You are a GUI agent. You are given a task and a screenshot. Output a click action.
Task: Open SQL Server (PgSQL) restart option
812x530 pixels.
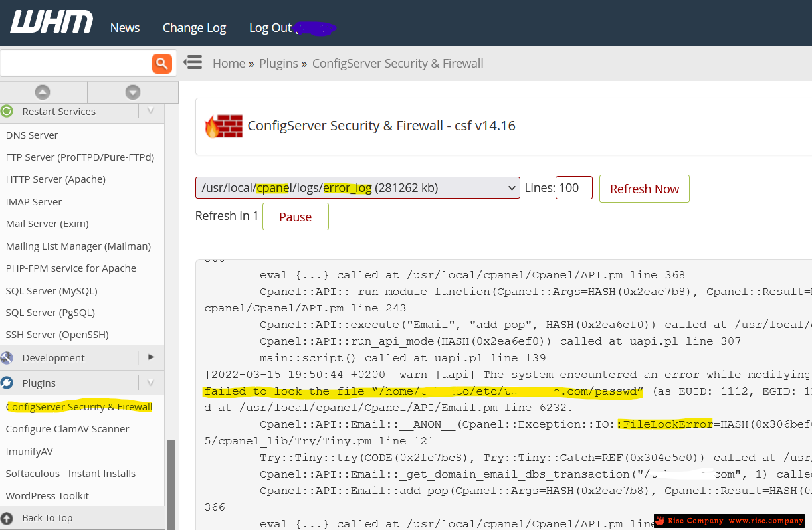(x=51, y=313)
